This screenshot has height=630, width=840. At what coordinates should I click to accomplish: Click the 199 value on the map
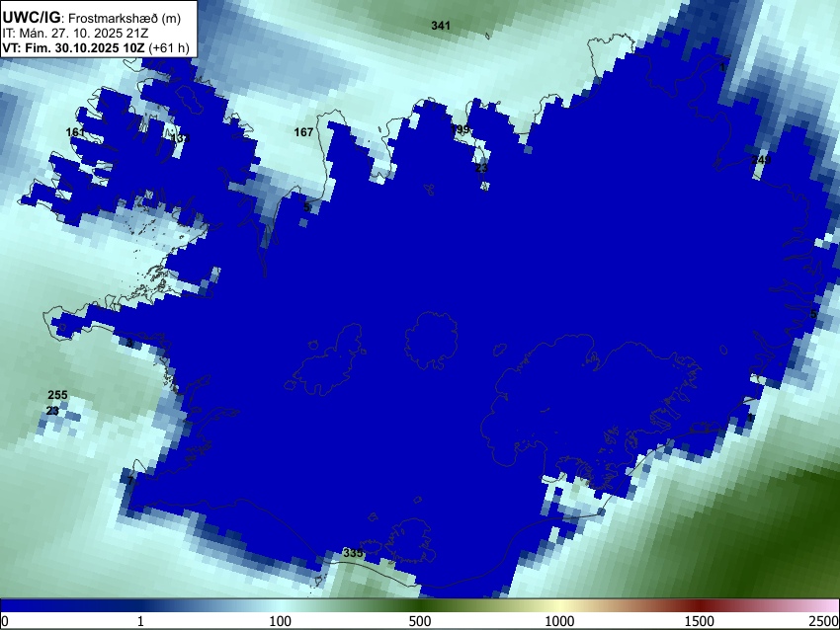(x=461, y=129)
